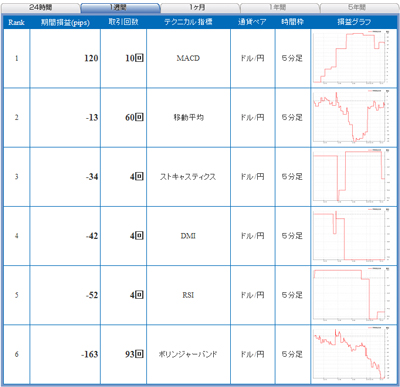Switch to the 24時間 tab
Image resolution: width=400 pixels, height=387 pixels.
40,8
